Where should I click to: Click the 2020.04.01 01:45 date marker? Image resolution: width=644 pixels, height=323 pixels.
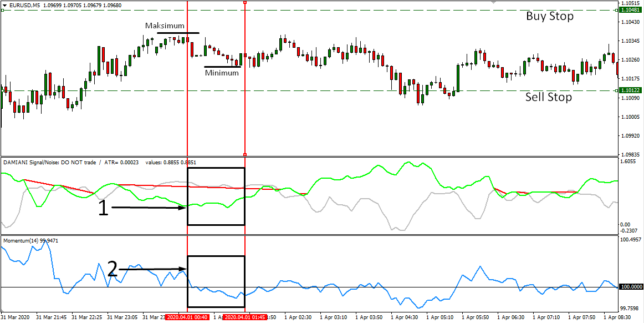[x=244, y=317]
